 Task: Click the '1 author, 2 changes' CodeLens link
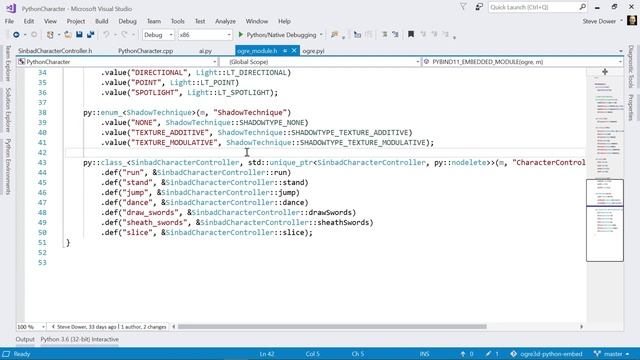tap(144, 327)
